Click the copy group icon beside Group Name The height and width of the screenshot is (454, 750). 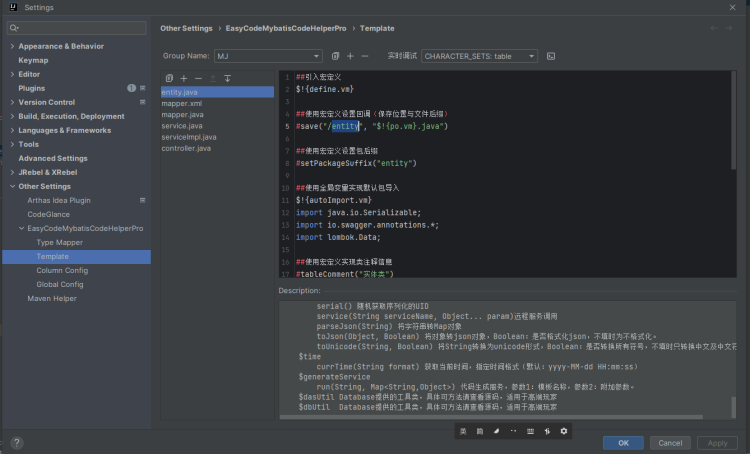[x=336, y=56]
